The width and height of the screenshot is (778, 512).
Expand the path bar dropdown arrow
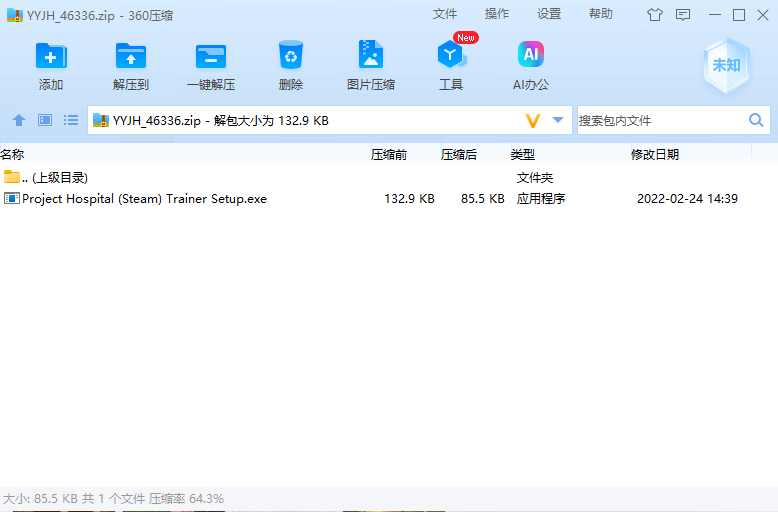(x=558, y=120)
